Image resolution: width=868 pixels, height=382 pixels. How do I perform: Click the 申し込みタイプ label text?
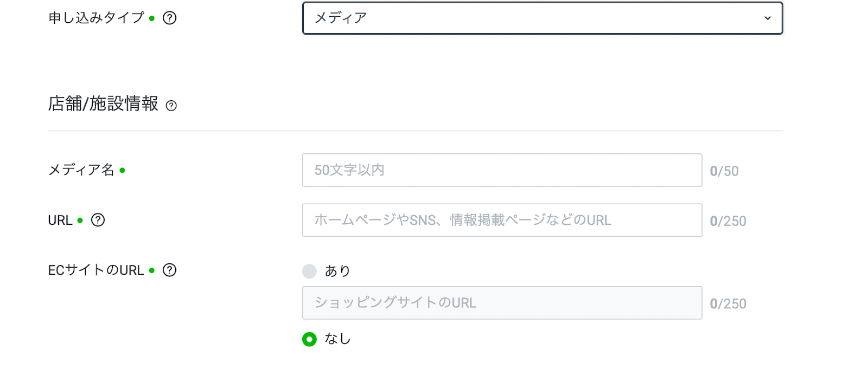click(x=96, y=18)
